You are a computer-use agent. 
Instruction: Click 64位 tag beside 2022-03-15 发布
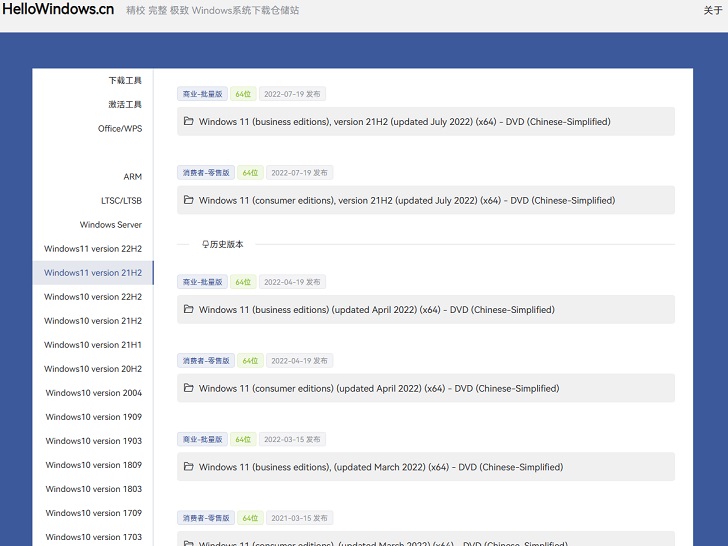(243, 439)
